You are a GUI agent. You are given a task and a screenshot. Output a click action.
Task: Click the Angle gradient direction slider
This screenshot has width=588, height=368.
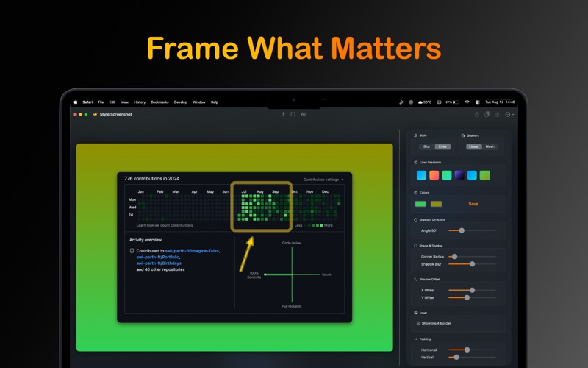(472, 230)
